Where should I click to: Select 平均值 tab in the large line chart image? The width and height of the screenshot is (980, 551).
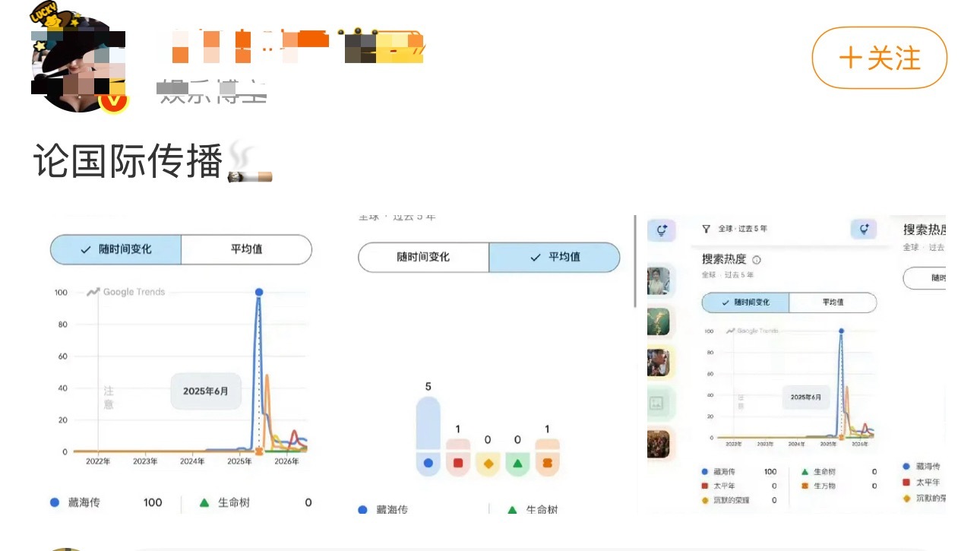(x=246, y=249)
